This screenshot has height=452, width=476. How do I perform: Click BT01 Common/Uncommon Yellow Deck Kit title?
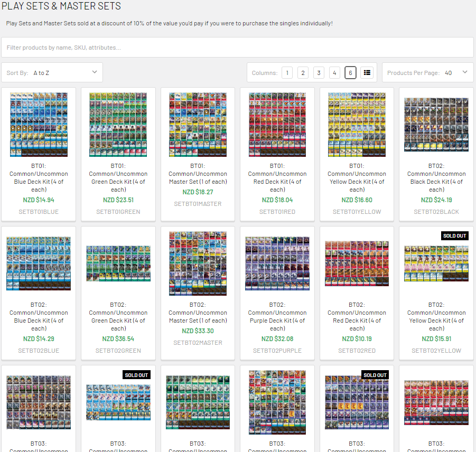357,178
